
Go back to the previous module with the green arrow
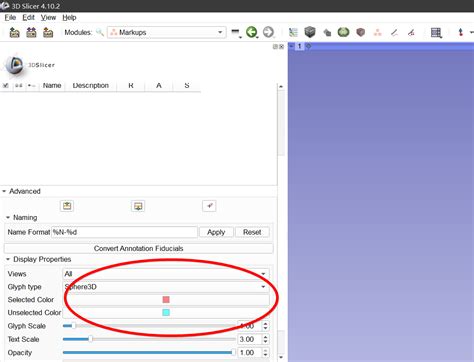pyautogui.click(x=252, y=32)
